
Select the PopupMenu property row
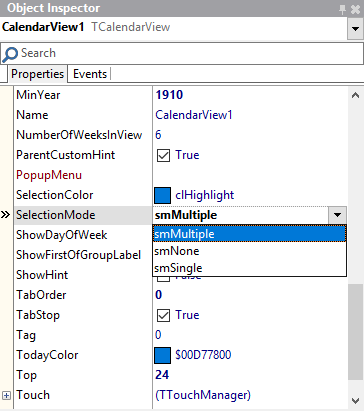[x=49, y=175]
